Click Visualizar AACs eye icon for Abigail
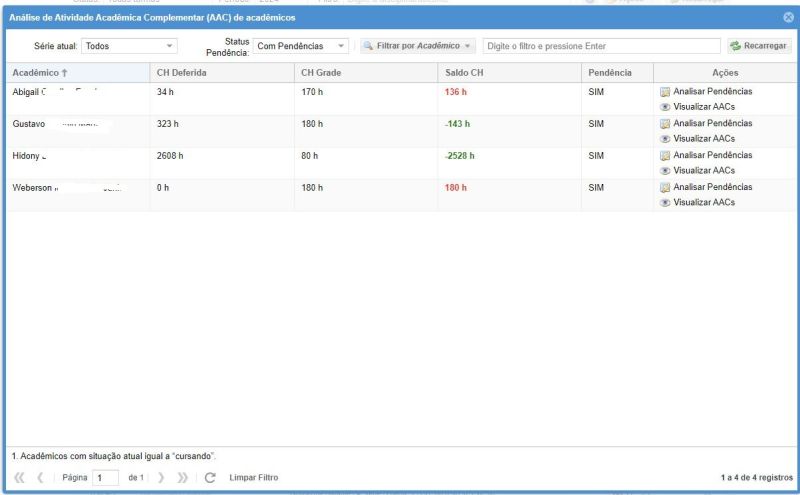This screenshot has height=495, width=800. click(665, 107)
